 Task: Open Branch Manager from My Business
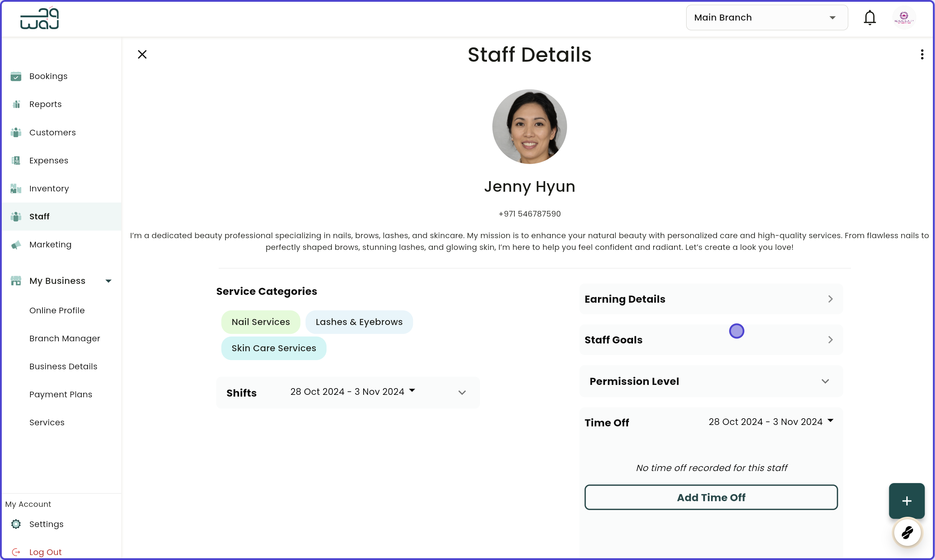[x=65, y=338]
